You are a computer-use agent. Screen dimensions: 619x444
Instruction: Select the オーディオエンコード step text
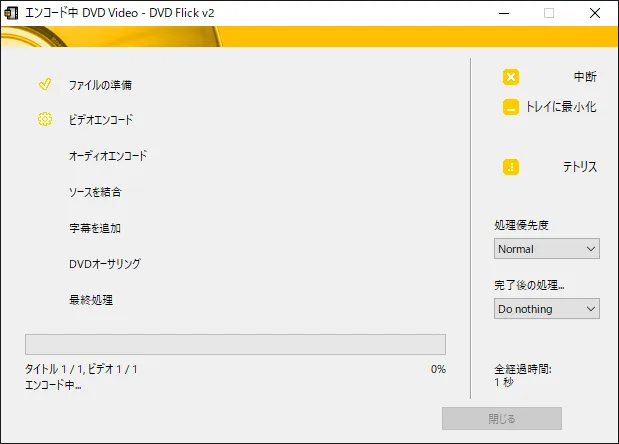pos(108,155)
